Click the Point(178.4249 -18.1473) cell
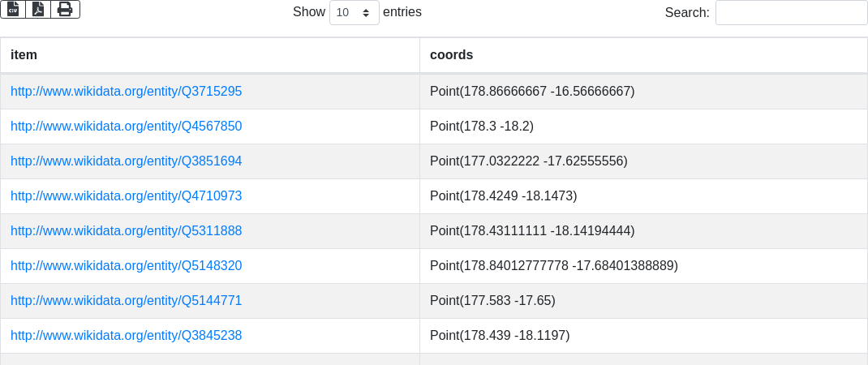The width and height of the screenshot is (868, 365). (x=503, y=196)
